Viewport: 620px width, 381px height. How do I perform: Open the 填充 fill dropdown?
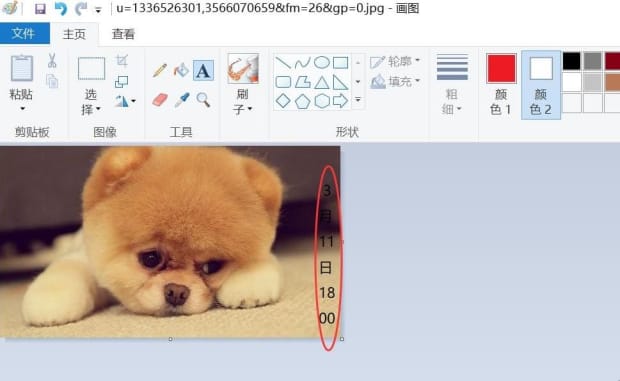click(395, 81)
